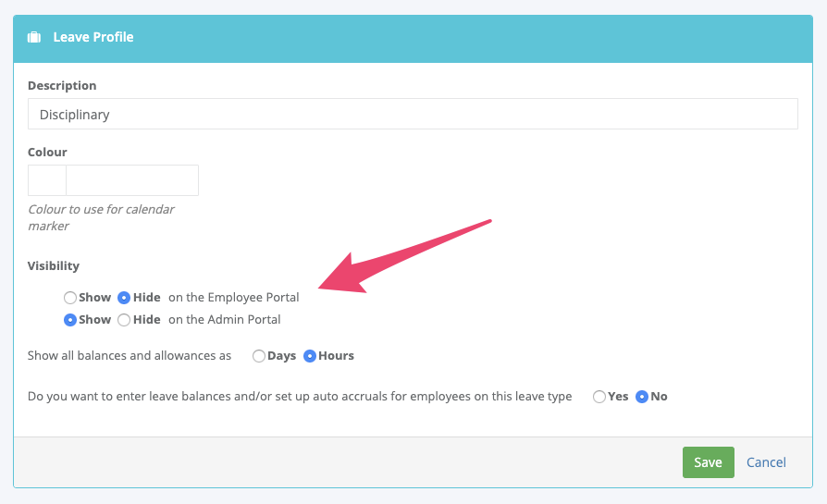The width and height of the screenshot is (827, 504).
Task: Focus the Description field containing Disciplinary
Action: click(413, 114)
